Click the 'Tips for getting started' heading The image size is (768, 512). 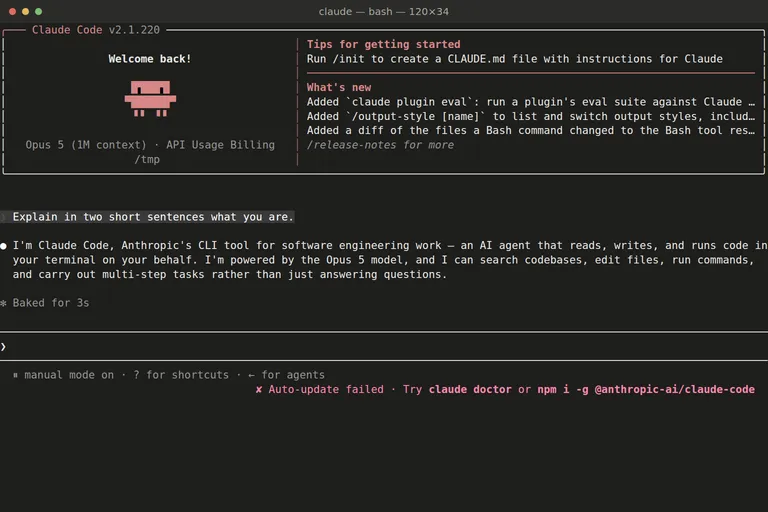click(x=384, y=44)
